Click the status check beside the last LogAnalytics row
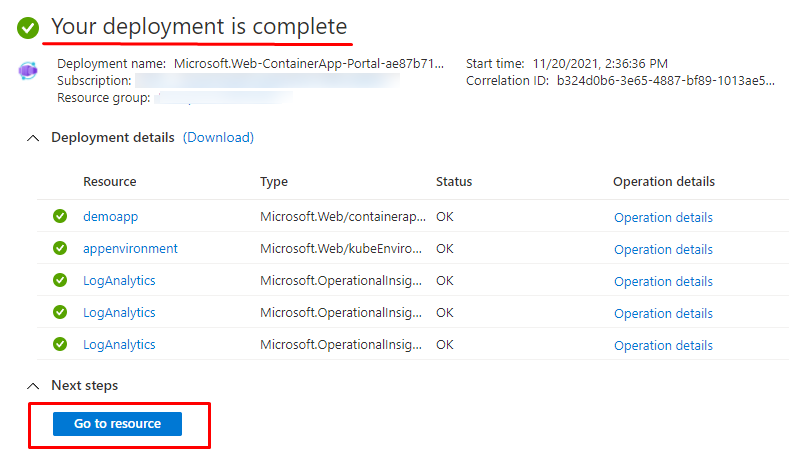 click(60, 344)
